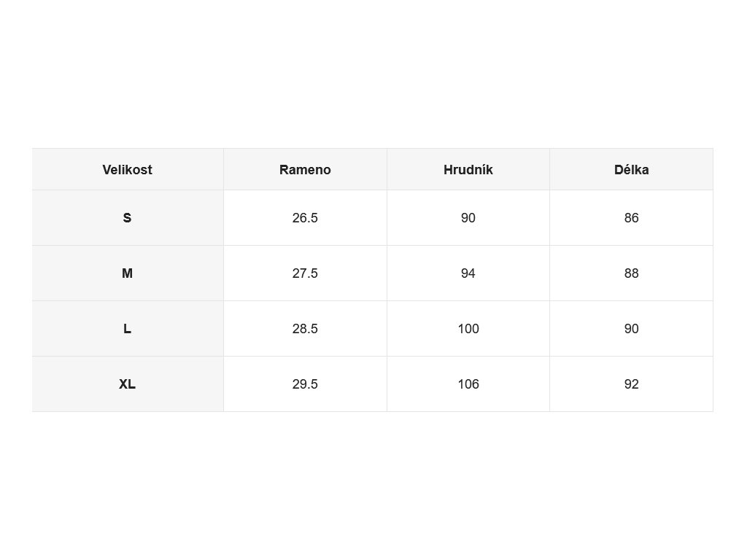Select the Délka column header
Image resolution: width=747 pixels, height=560 pixels.
pyautogui.click(x=631, y=169)
